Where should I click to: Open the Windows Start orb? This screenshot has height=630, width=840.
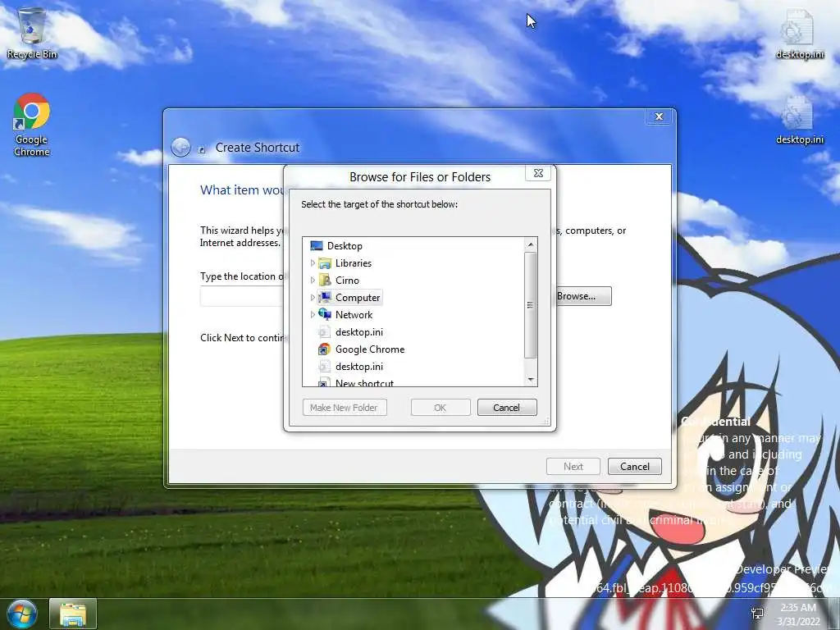tap(22, 614)
